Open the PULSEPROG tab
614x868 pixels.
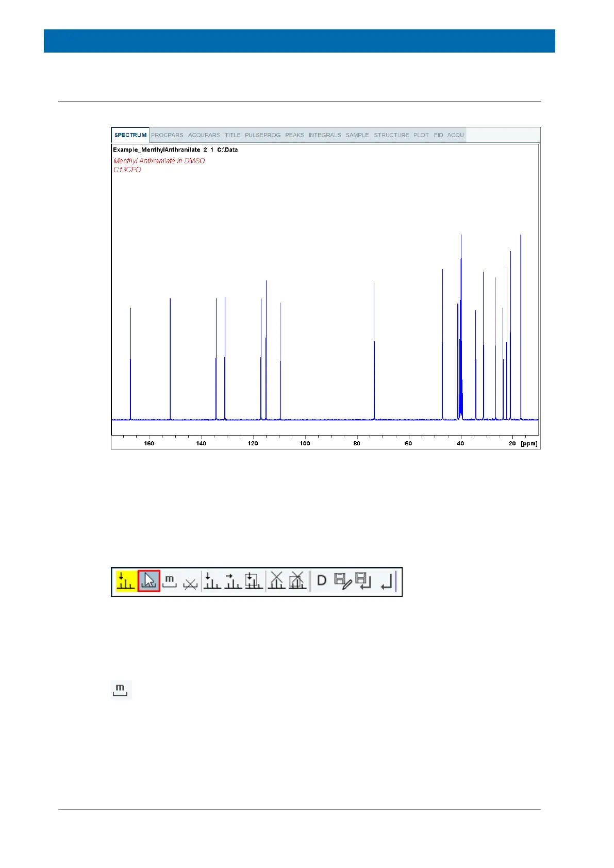(x=263, y=135)
